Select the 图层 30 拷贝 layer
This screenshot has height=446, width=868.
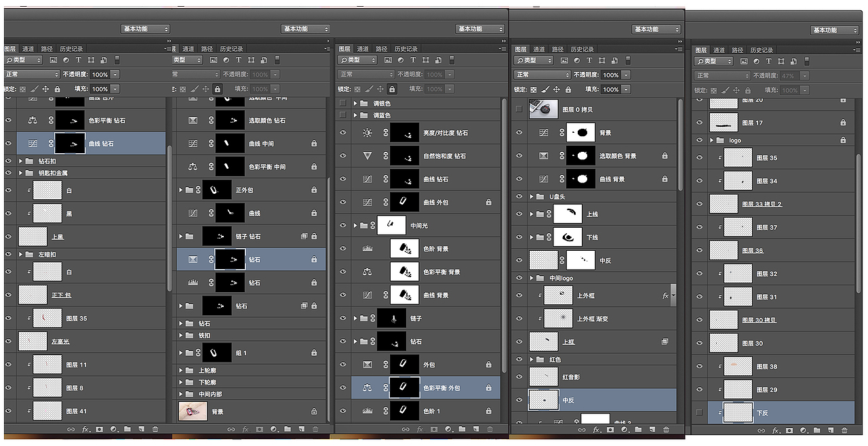(x=759, y=320)
